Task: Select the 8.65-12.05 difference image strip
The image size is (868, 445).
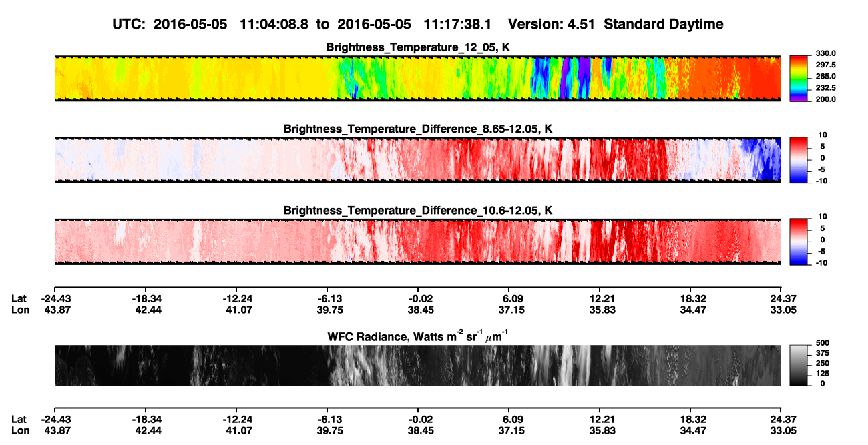Action: click(418, 160)
